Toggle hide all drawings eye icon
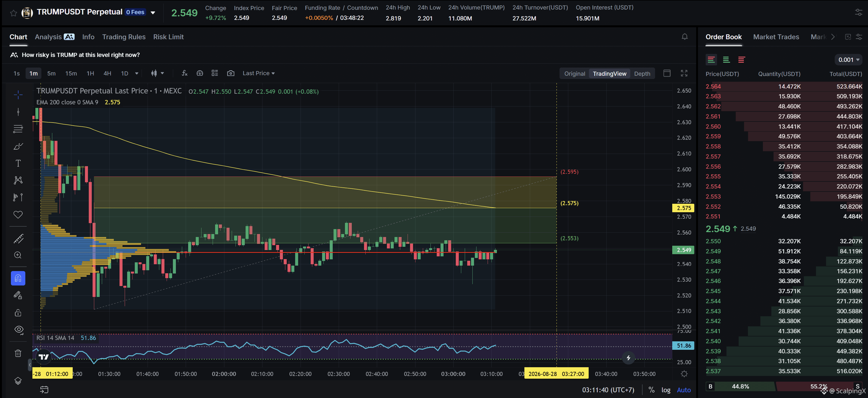This screenshot has height=398, width=868. [x=19, y=330]
